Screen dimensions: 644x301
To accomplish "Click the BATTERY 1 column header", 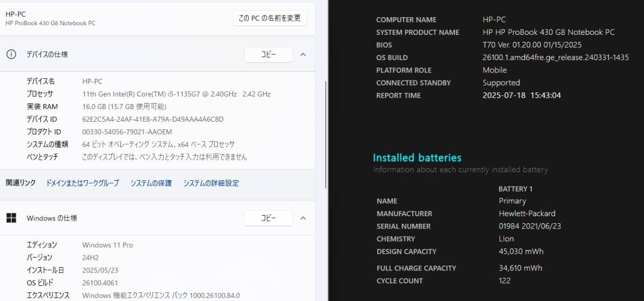I will (x=515, y=189).
